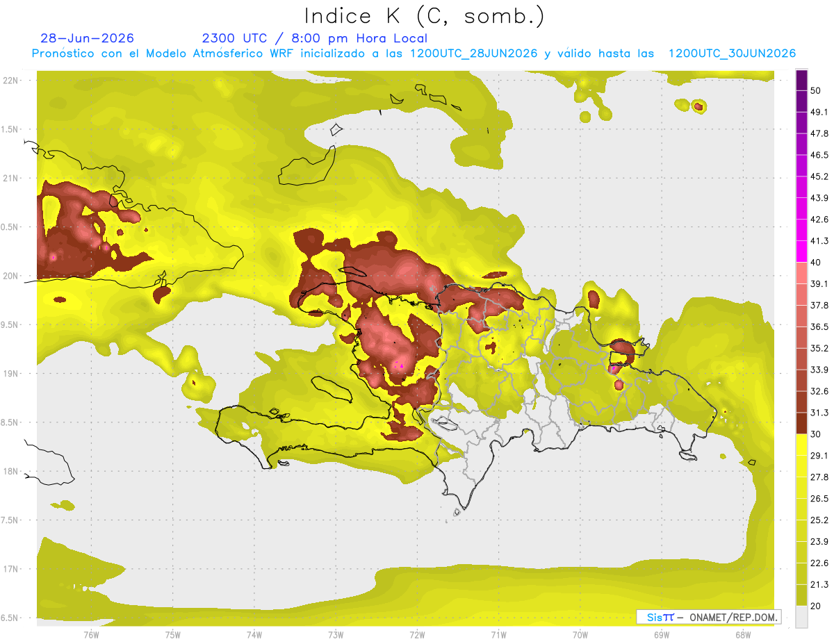Click the colorbar value '23.9'
This screenshot has height=644, width=834.
819,542
